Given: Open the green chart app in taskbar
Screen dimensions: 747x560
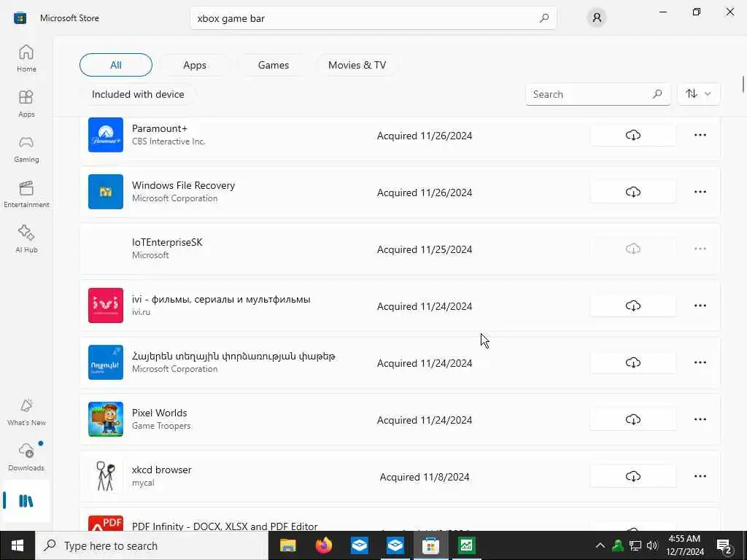Looking at the screenshot, I should 466,545.
